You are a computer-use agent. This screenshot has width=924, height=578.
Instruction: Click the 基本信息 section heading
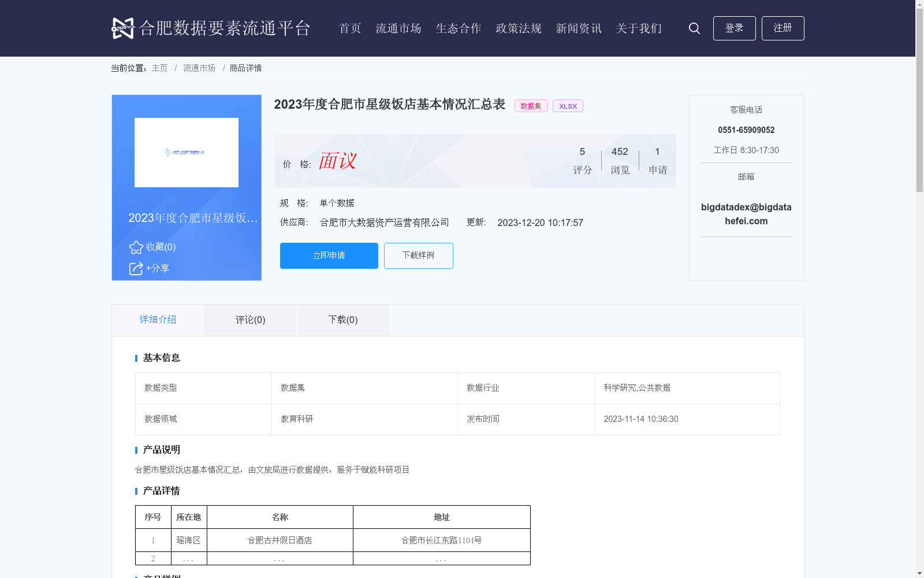(162, 358)
